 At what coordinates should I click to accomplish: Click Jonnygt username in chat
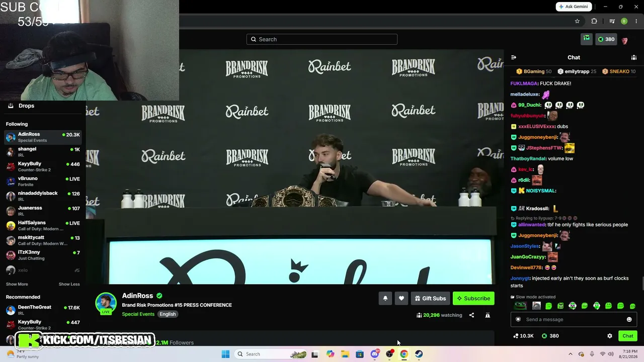coord(520,279)
